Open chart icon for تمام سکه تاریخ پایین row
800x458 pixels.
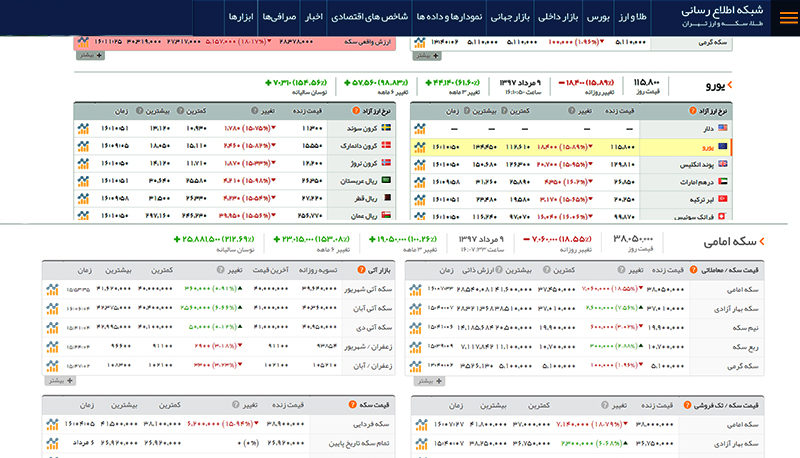(52, 443)
